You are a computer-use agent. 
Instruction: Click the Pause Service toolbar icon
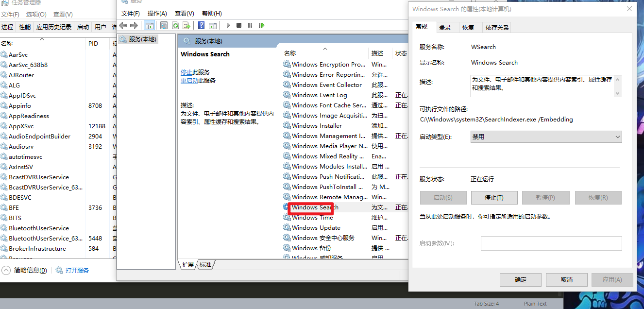point(250,25)
